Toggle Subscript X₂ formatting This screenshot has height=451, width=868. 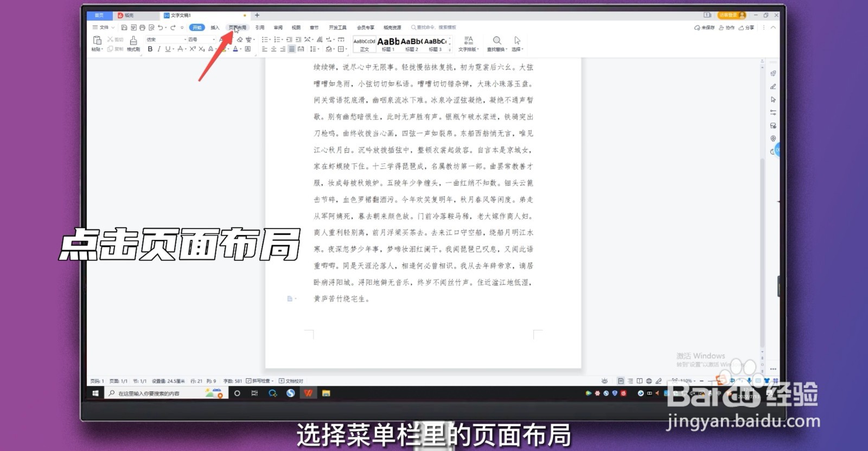tap(202, 49)
